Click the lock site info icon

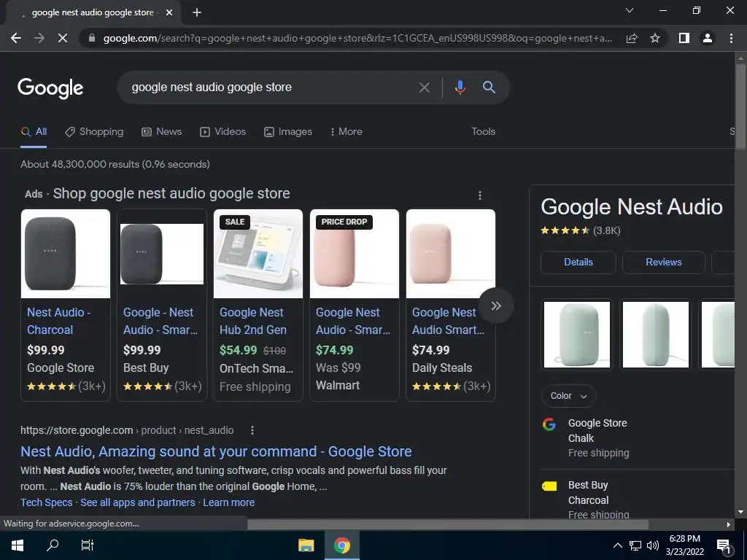[x=92, y=38]
